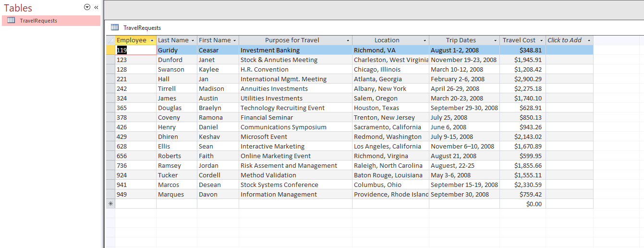644x248 pixels.
Task: Click the Dunford last name cell
Action: point(177,60)
